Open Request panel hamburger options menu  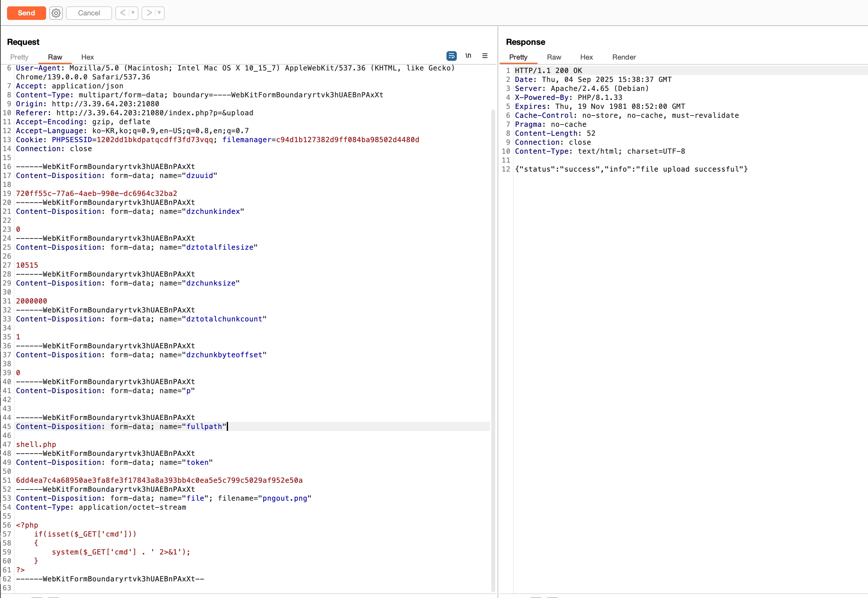pos(485,56)
